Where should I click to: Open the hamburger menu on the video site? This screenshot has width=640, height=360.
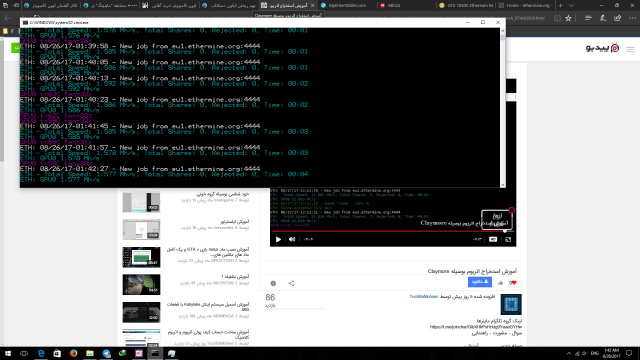[x=630, y=49]
